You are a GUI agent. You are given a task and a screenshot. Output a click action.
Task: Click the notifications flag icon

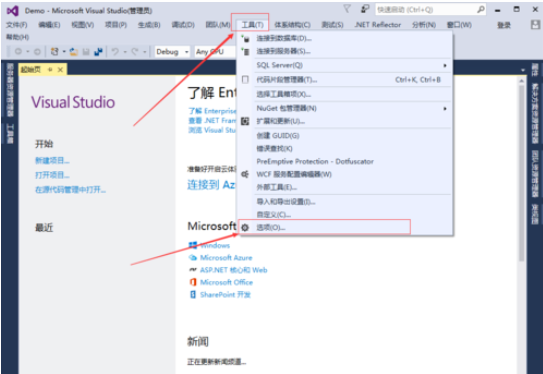coord(347,9)
